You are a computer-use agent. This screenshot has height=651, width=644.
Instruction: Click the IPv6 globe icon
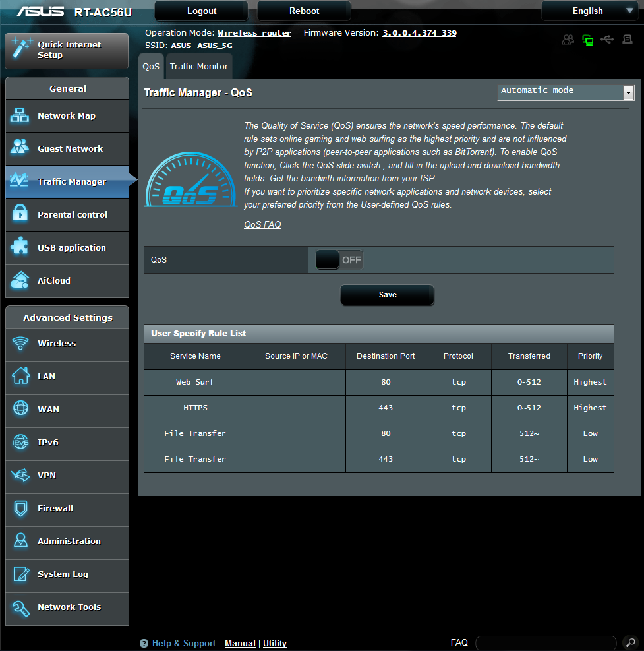click(x=20, y=442)
